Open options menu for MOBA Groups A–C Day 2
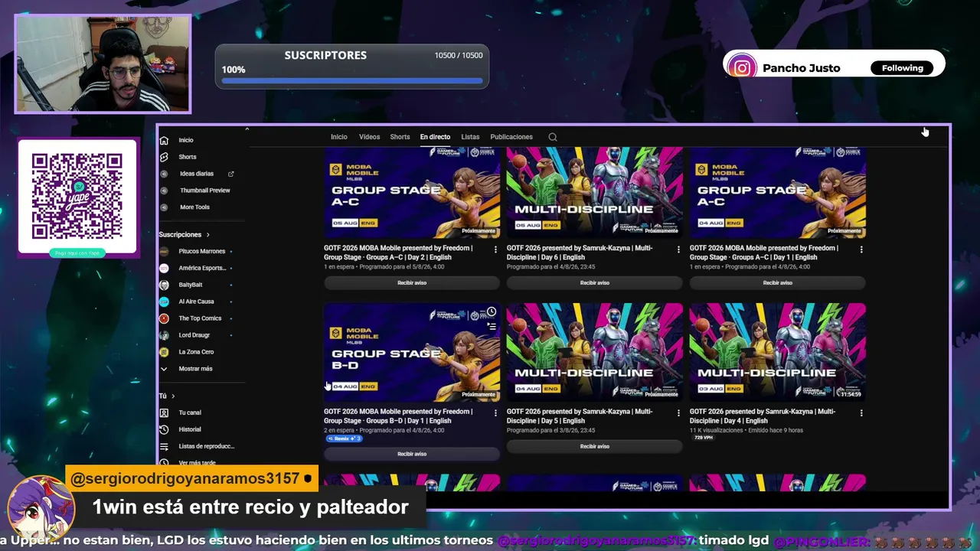The height and width of the screenshot is (551, 980). [495, 249]
